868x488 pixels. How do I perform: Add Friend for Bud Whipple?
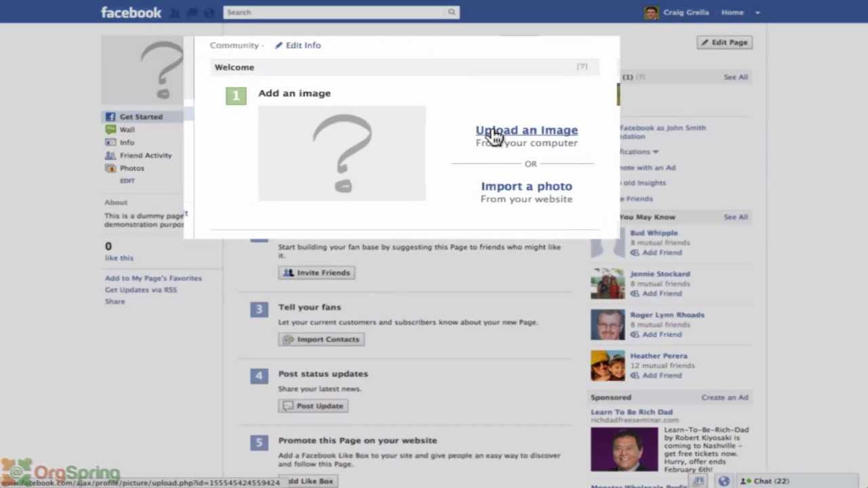pos(656,252)
